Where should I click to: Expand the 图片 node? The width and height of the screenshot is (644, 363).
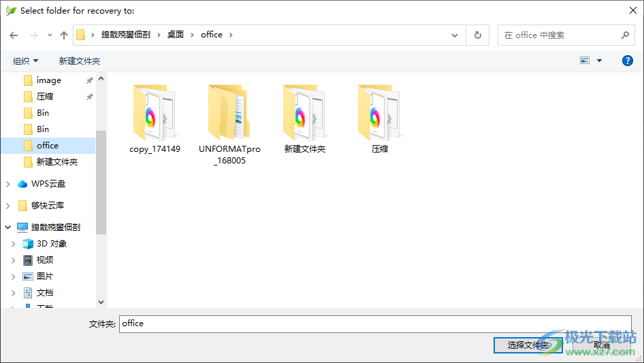[x=13, y=277]
